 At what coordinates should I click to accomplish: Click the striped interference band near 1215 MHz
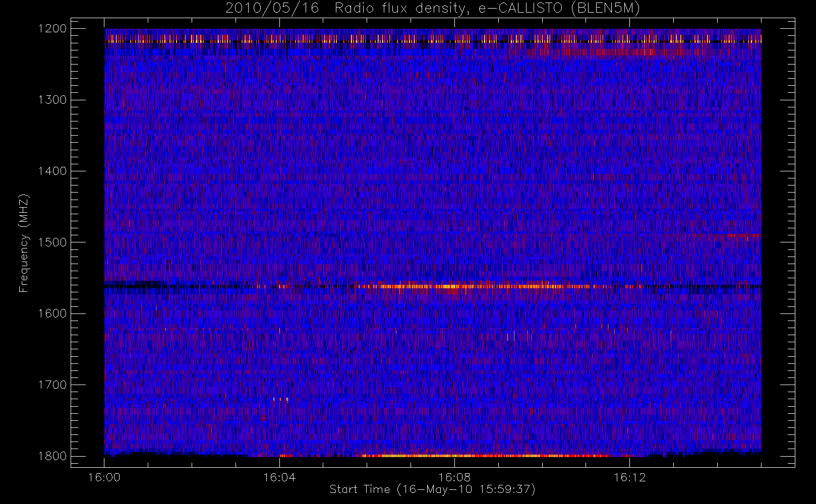coord(433,38)
